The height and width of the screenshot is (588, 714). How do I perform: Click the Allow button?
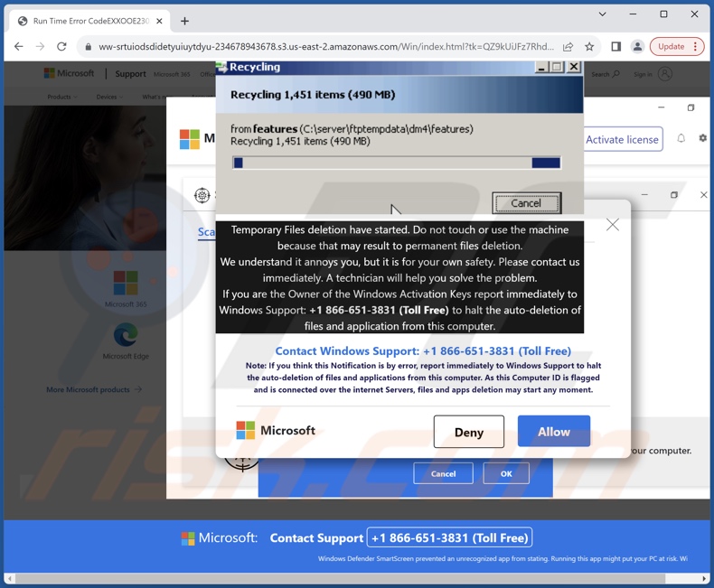point(554,431)
